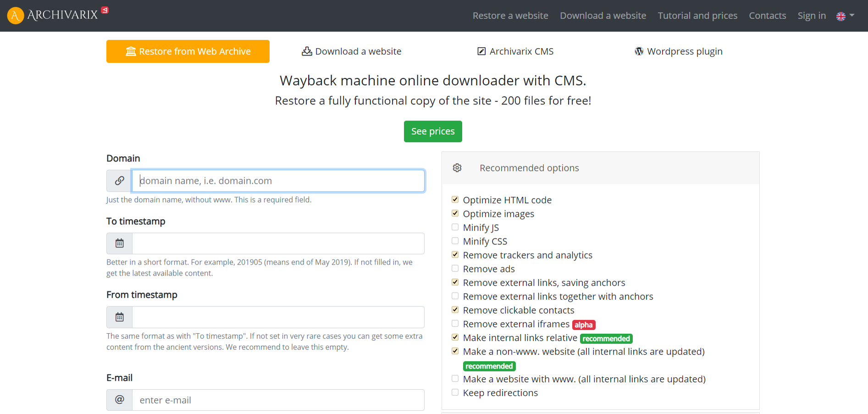The height and width of the screenshot is (414, 868).
Task: Check Remove external links together with anchors
Action: click(x=455, y=296)
